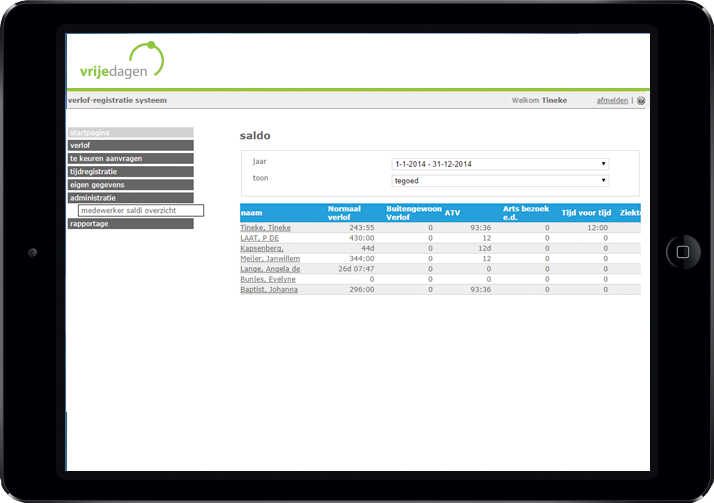Click the vrijedagen logo
The height and width of the screenshot is (503, 714).
coord(122,60)
